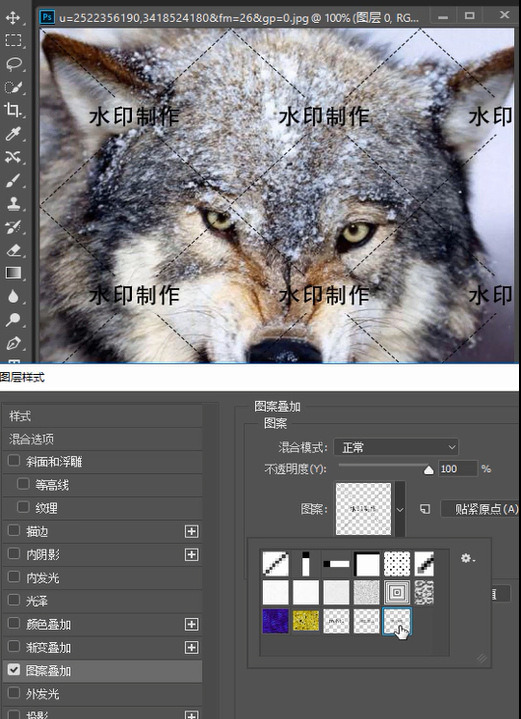
Task: Enable the 内阴影 checkbox
Action: click(x=14, y=553)
